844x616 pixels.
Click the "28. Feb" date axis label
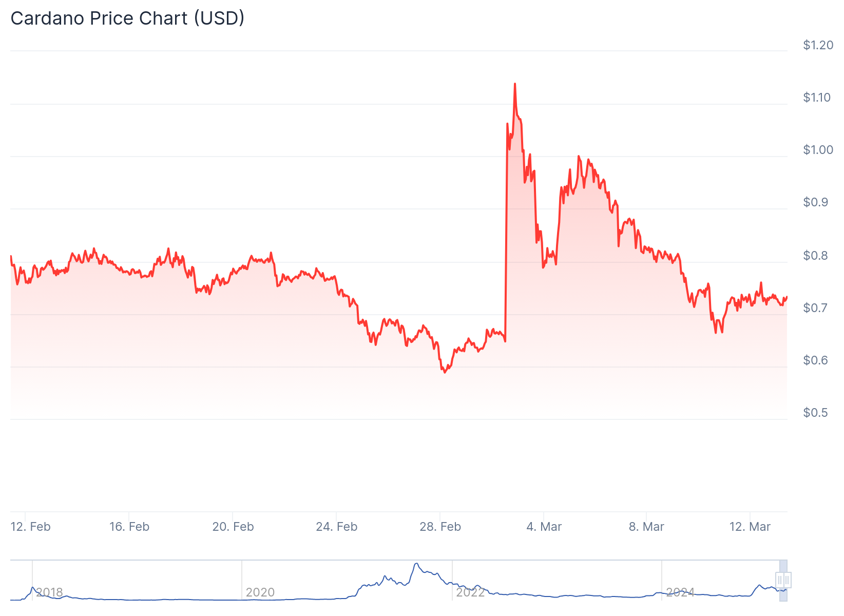click(x=440, y=527)
